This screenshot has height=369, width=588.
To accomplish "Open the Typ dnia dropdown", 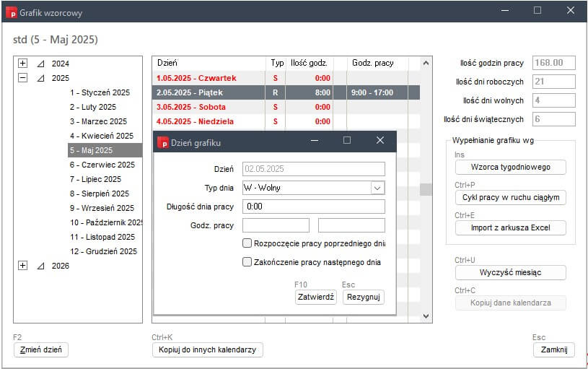I will [x=377, y=188].
